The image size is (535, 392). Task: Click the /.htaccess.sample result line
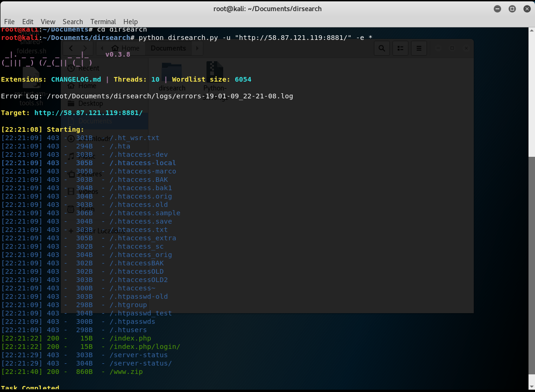(91, 213)
